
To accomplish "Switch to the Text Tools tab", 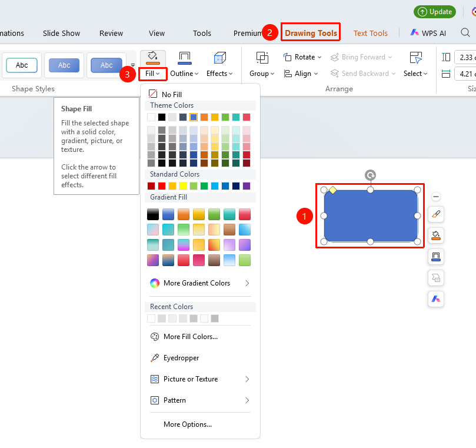I will pyautogui.click(x=370, y=33).
